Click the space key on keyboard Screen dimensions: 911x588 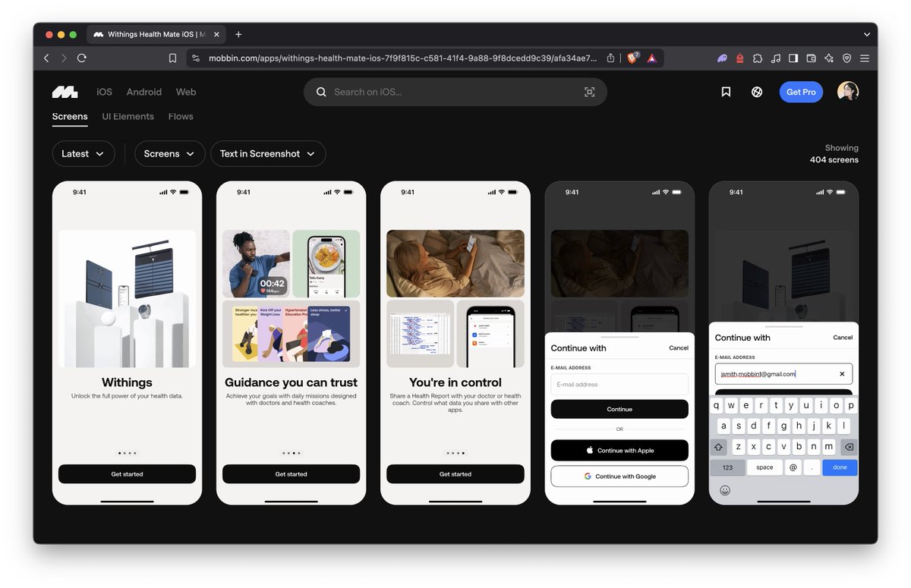tap(764, 467)
